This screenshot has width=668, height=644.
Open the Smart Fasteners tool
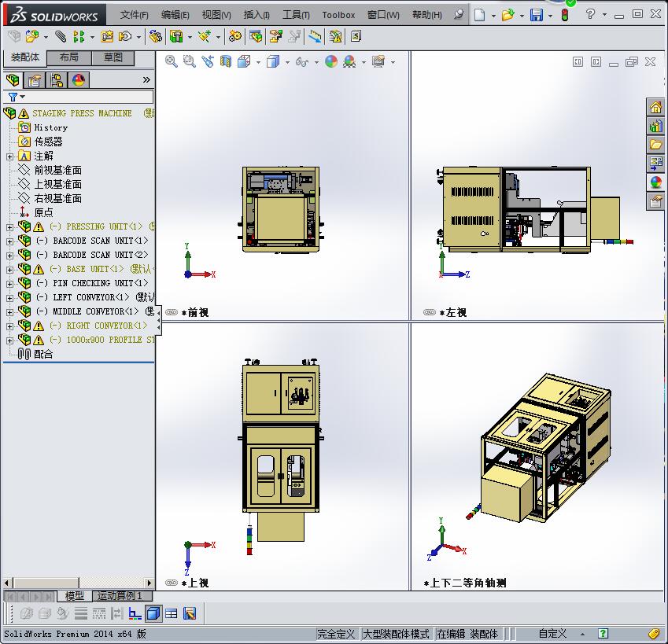[x=107, y=37]
